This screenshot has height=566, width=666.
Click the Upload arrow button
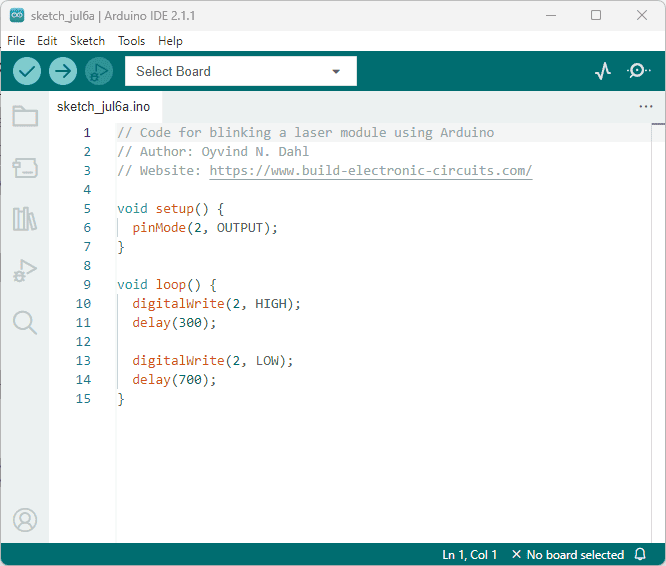[x=63, y=71]
